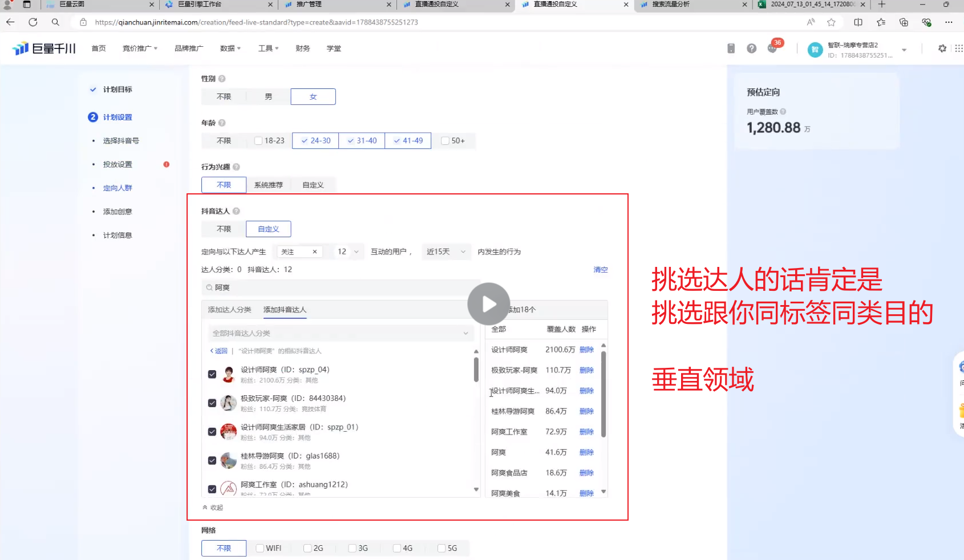Click the talent search field containing 阿爽
Screen dimensions: 964x560
[x=337, y=287]
